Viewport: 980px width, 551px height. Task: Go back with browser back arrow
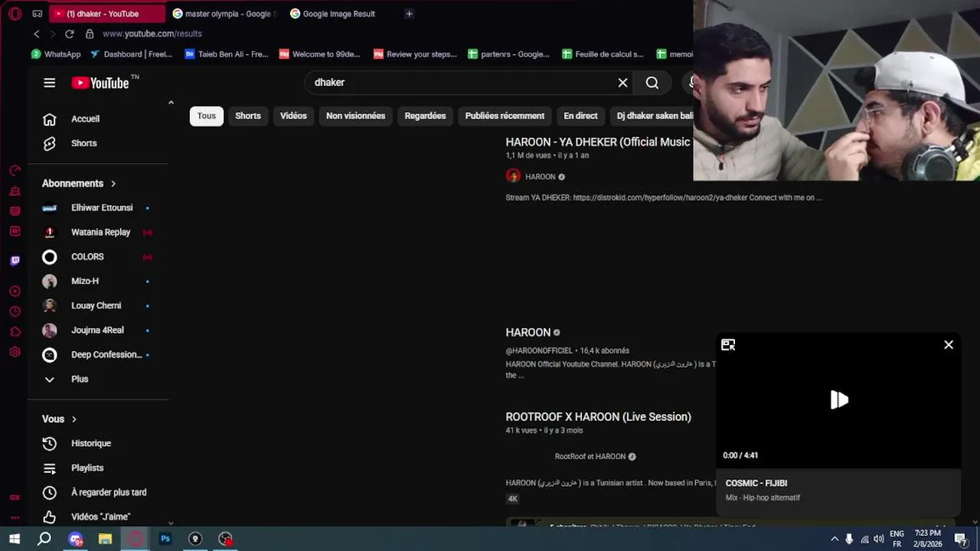tap(36, 34)
